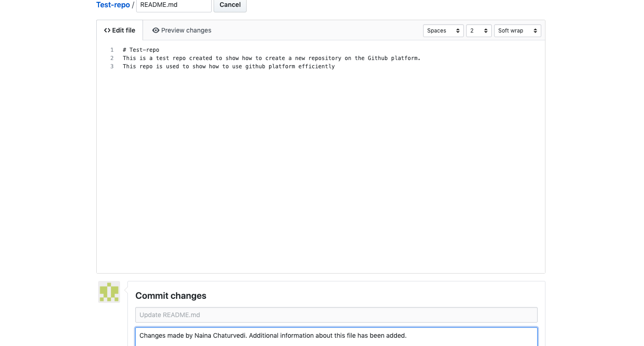Screen dimensions: 644x346
Task: Switch to the Edit file tab
Action: pyautogui.click(x=120, y=30)
